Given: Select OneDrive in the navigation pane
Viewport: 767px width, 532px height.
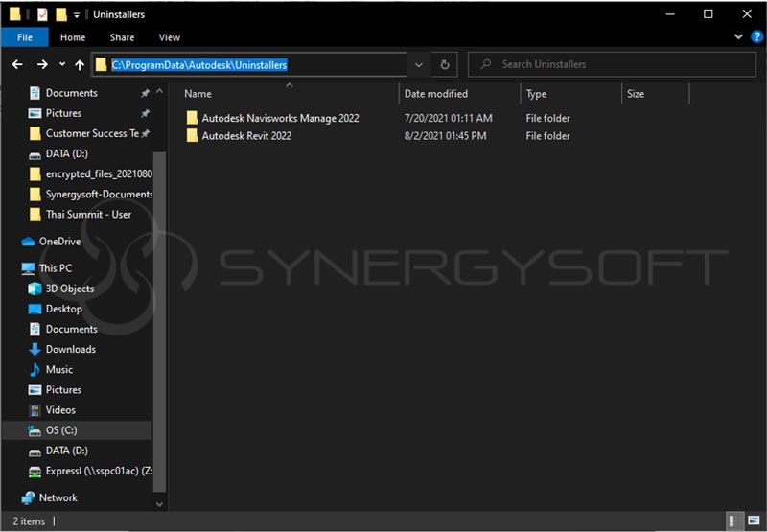Looking at the screenshot, I should tap(59, 242).
